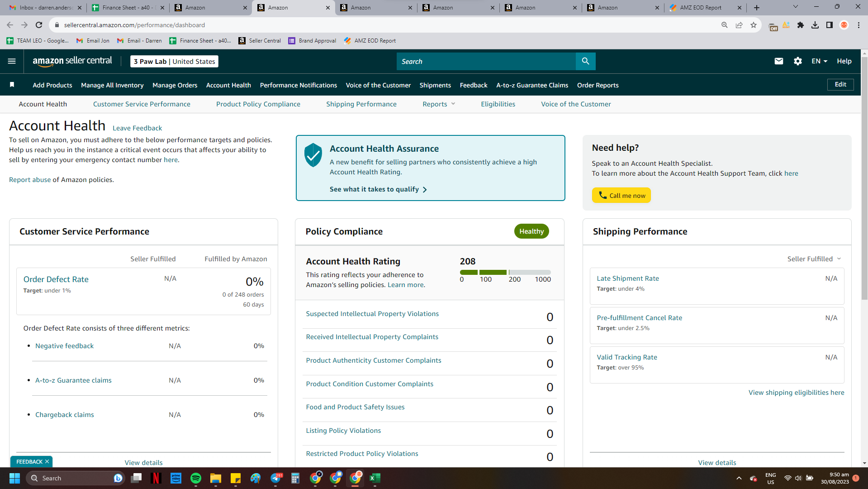This screenshot has width=868, height=489.
Task: Open the buyer messages envelope icon
Action: coord(778,61)
